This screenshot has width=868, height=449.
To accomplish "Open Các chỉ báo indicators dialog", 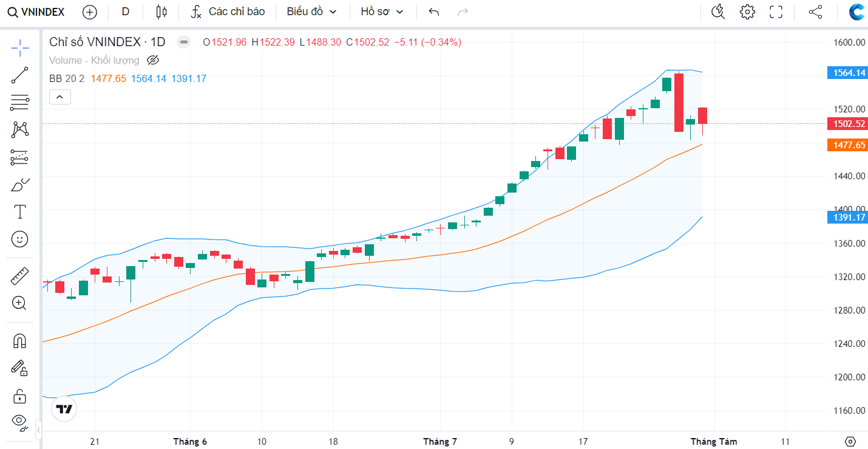I will coord(228,12).
